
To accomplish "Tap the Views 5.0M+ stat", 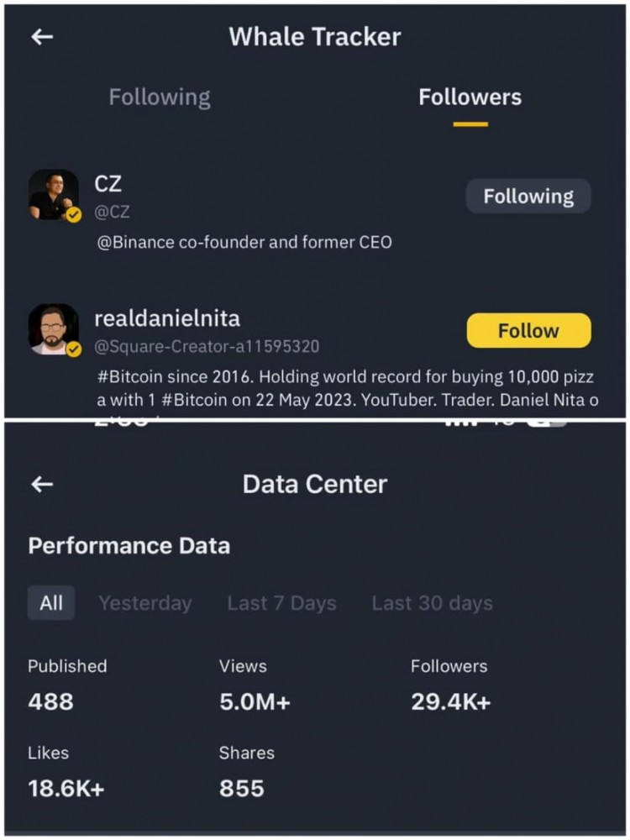I will [x=255, y=702].
